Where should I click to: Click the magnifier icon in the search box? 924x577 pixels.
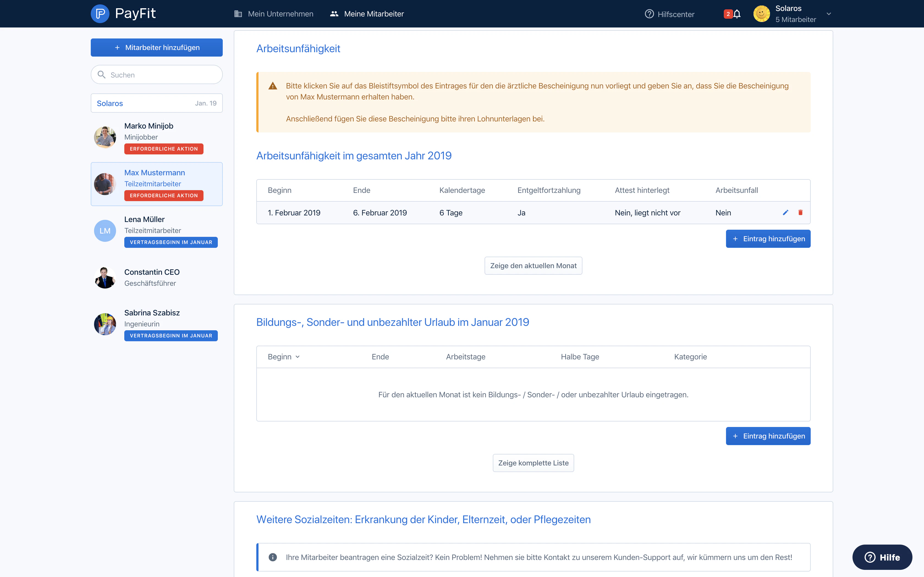pyautogui.click(x=101, y=74)
